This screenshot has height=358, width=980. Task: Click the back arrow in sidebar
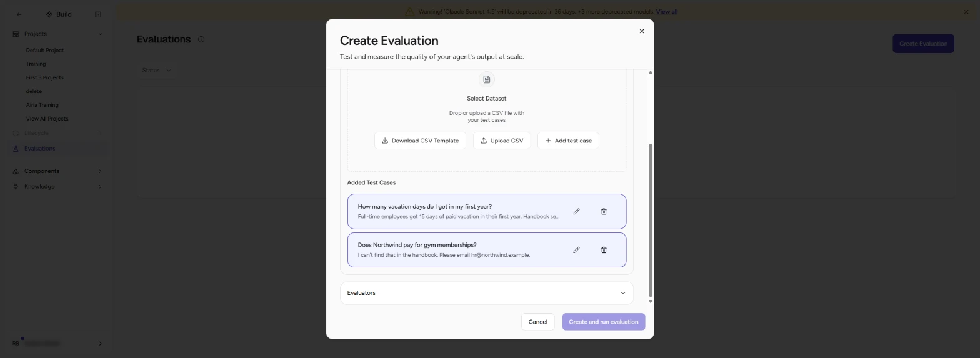tap(19, 14)
